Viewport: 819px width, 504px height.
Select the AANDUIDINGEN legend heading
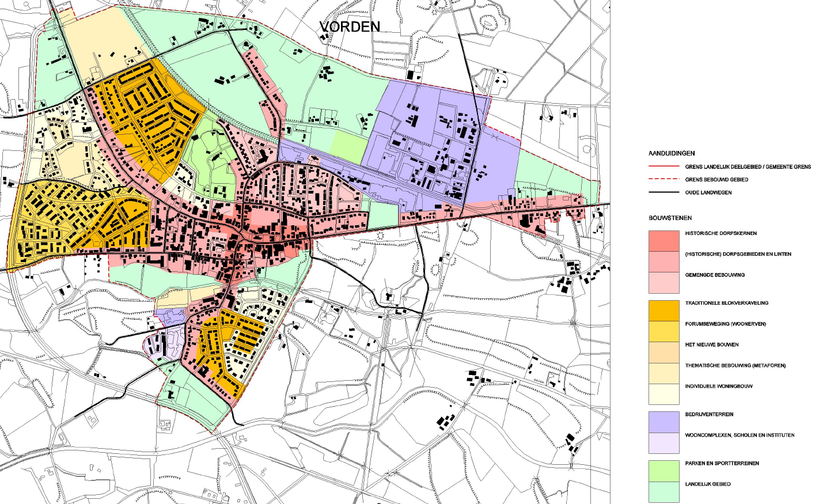pos(672,153)
